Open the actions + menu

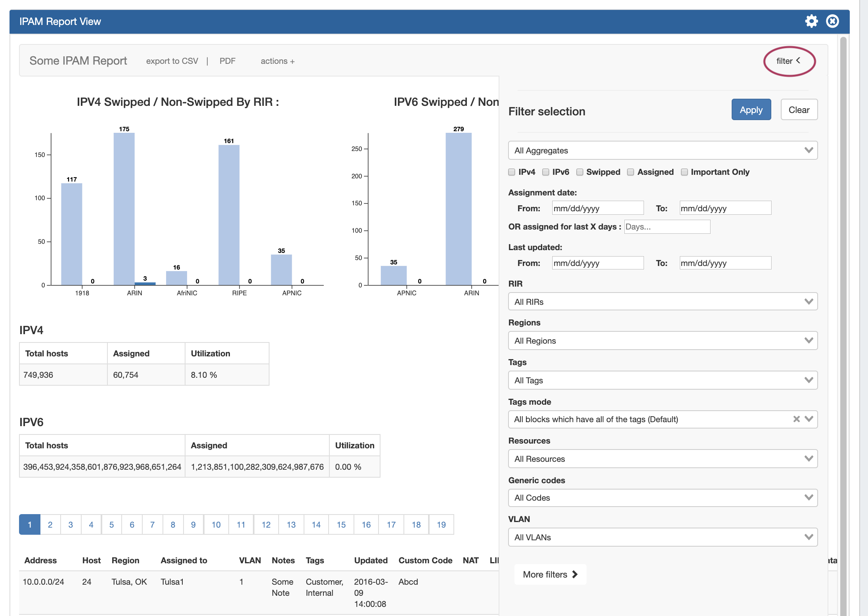coord(277,61)
